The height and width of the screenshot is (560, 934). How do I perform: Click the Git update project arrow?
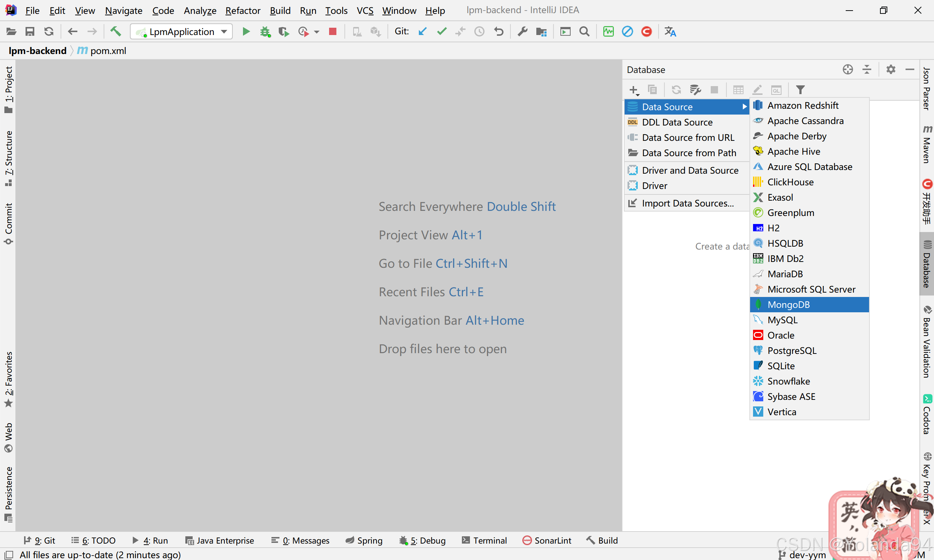(422, 32)
